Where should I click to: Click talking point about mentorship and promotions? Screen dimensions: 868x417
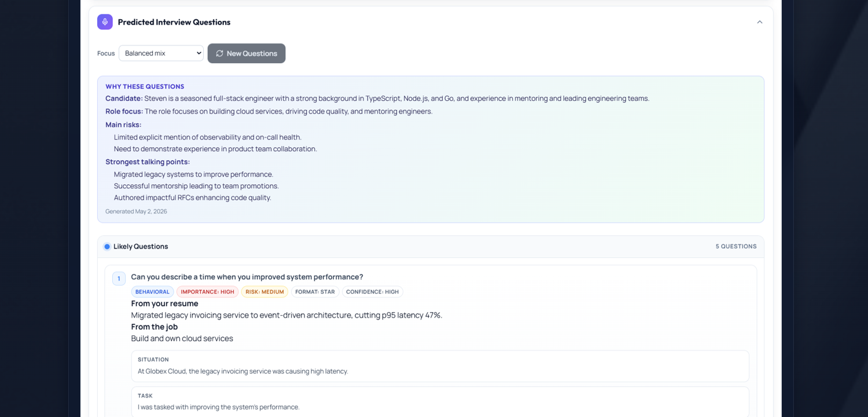click(196, 186)
